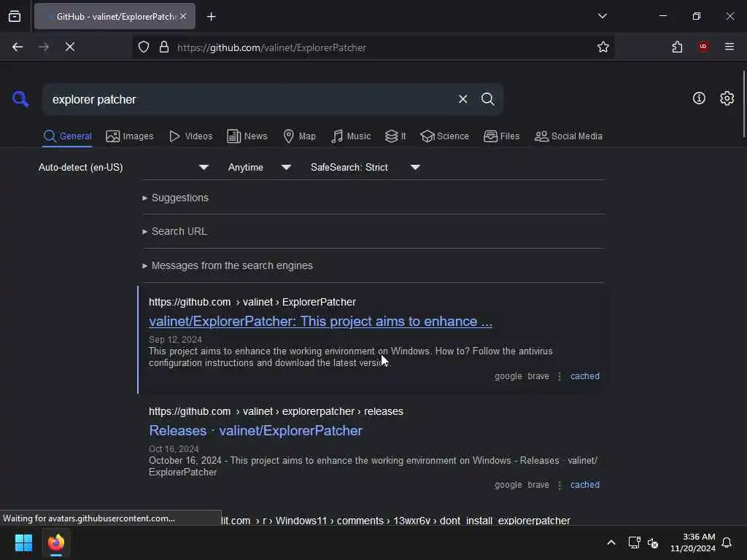Click Firefox in the taskbar
Screen dimensions: 747x560
56,542
